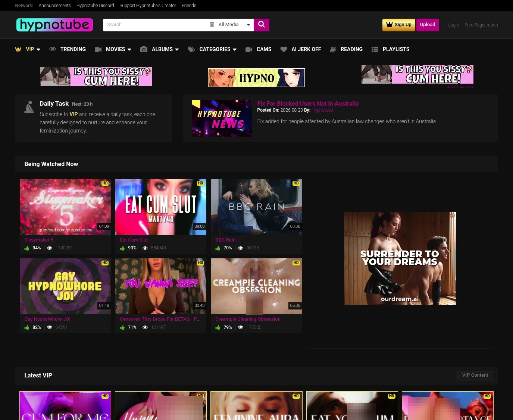Screen dimensions: 513x420
Task: Expand the Movies menu caret
Action: click(x=129, y=49)
